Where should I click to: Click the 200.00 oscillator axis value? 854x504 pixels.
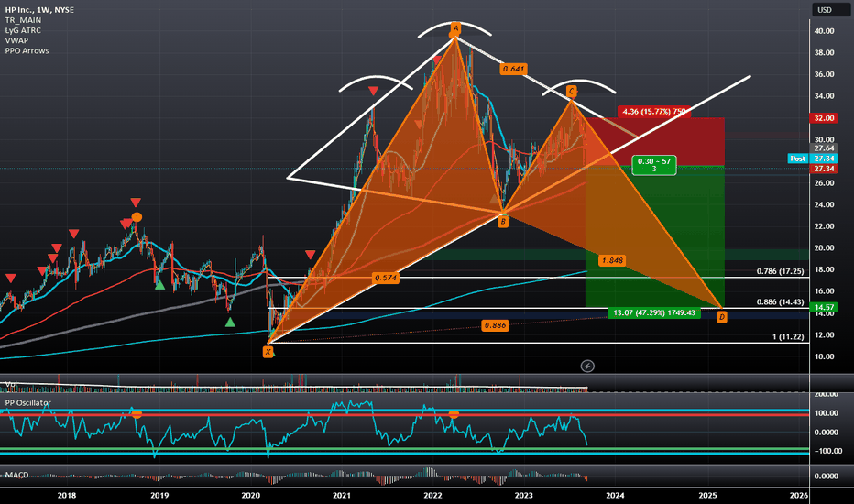click(x=827, y=394)
